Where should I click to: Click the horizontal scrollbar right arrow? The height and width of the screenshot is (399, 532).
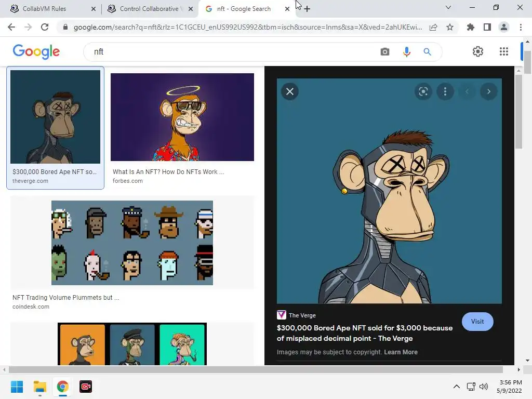click(x=518, y=369)
